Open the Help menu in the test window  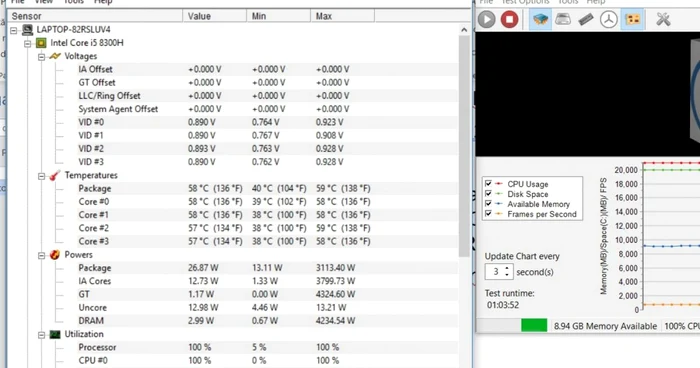click(x=596, y=2)
